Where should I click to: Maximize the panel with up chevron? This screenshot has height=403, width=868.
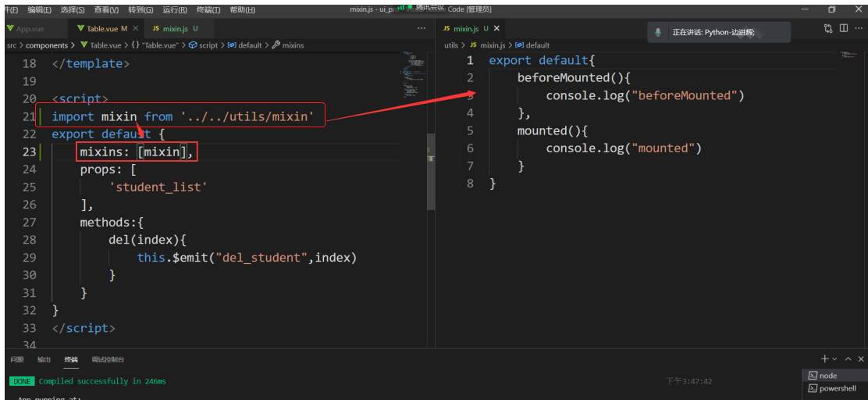point(848,359)
